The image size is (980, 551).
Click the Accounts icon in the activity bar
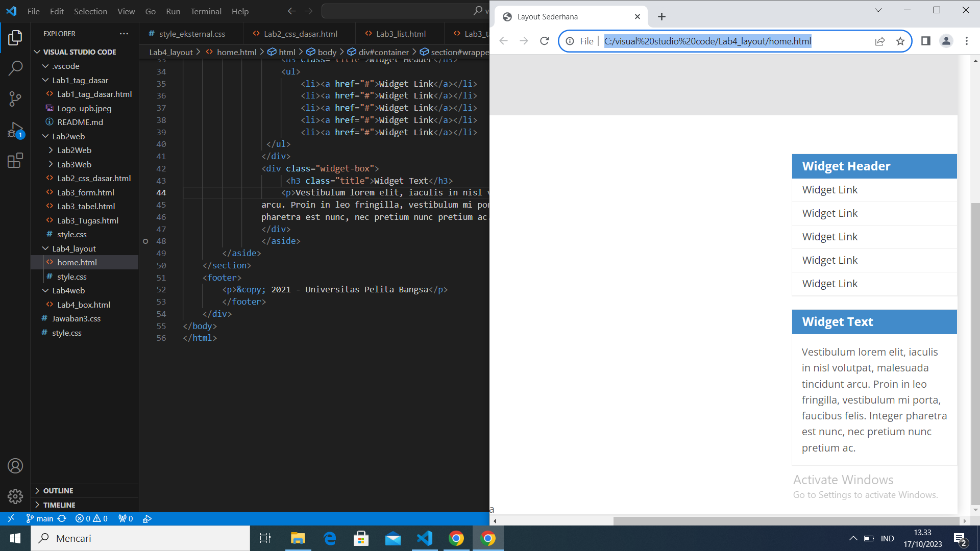(15, 465)
